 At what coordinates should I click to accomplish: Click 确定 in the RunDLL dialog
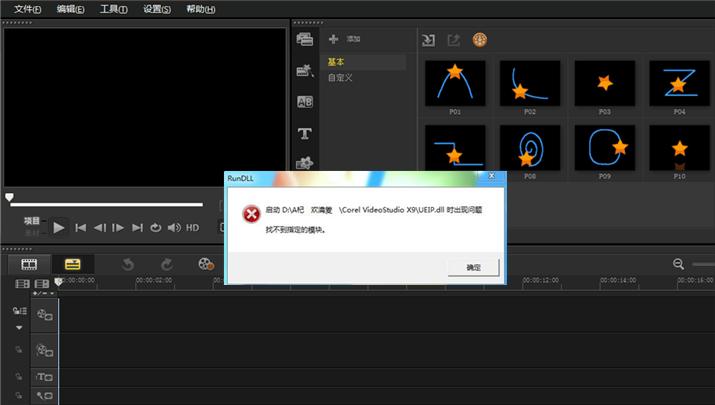click(473, 267)
